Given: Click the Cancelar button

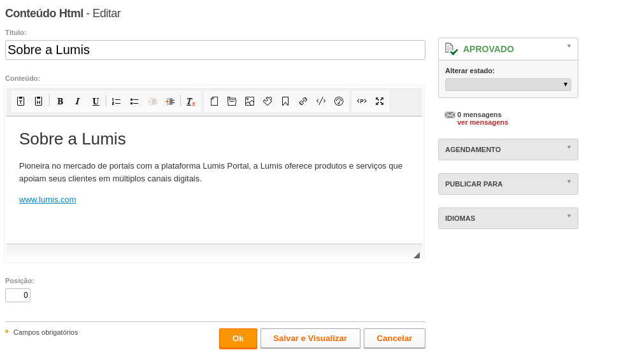Looking at the screenshot, I should pyautogui.click(x=394, y=339).
